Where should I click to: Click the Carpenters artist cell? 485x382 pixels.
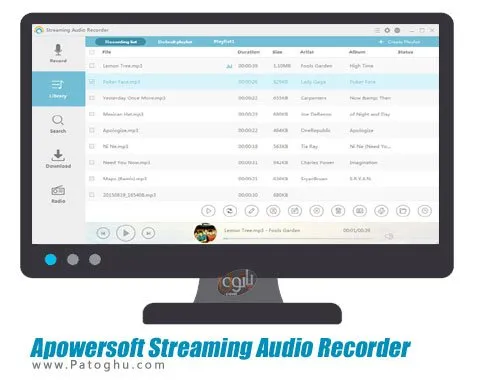[x=314, y=98]
